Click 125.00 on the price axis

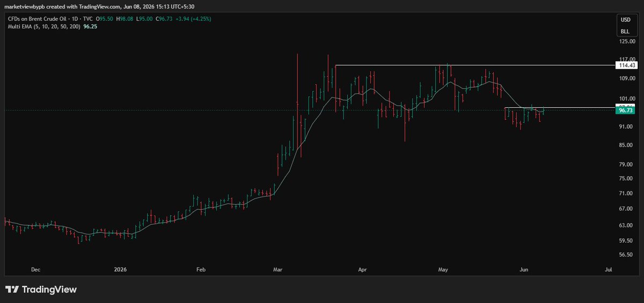pos(627,41)
